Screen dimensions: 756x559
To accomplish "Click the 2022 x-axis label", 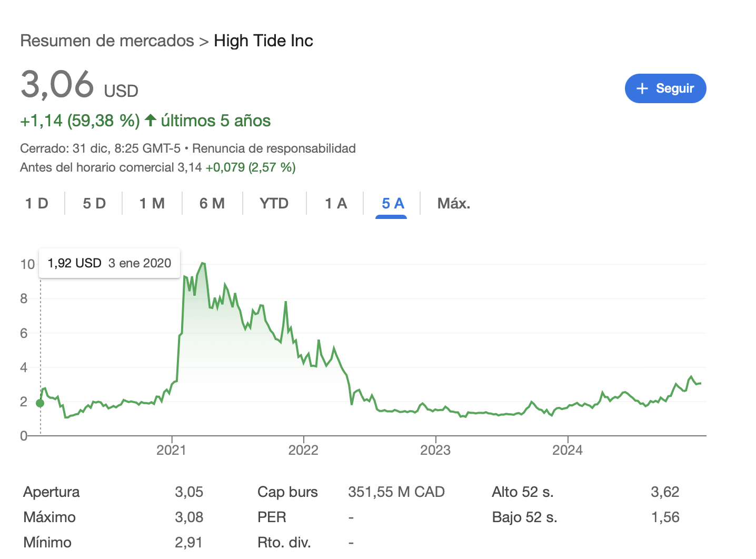I will point(303,450).
